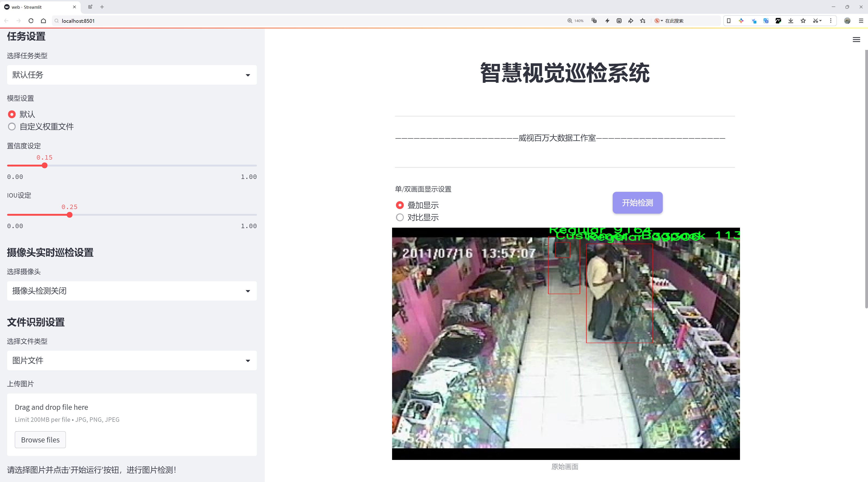Click the Browse files button
This screenshot has height=482, width=868.
coord(40,440)
